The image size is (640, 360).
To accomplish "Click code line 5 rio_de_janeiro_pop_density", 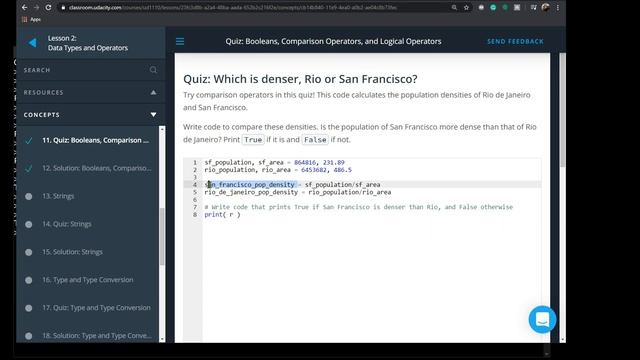I will pyautogui.click(x=298, y=192).
